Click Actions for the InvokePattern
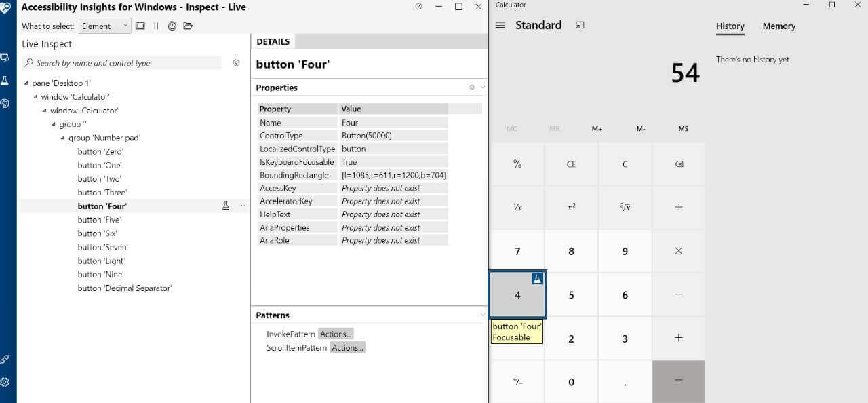The height and width of the screenshot is (403, 868). tap(336, 333)
